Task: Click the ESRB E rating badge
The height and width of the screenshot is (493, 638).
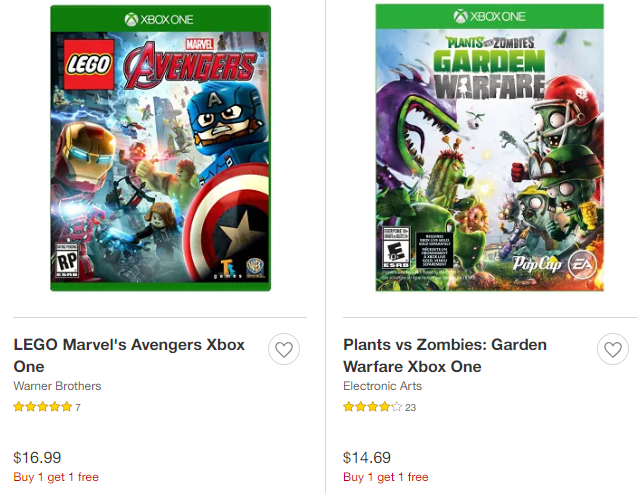Action: [391, 254]
